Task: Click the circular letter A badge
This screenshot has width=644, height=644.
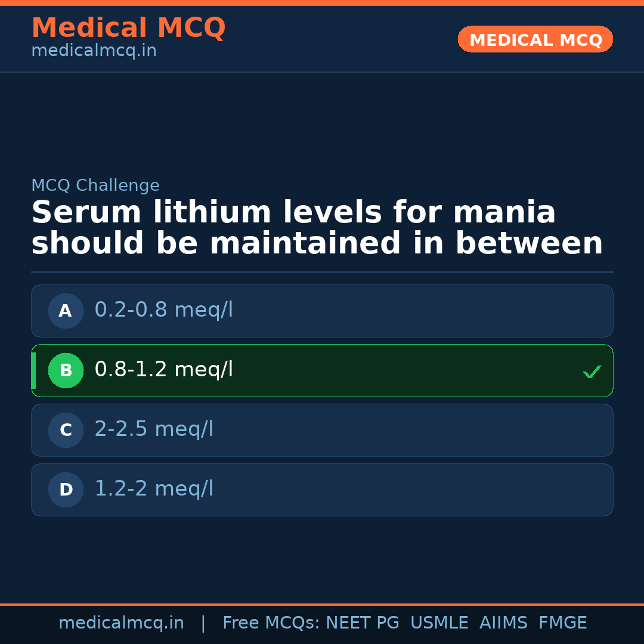Action: 66,311
